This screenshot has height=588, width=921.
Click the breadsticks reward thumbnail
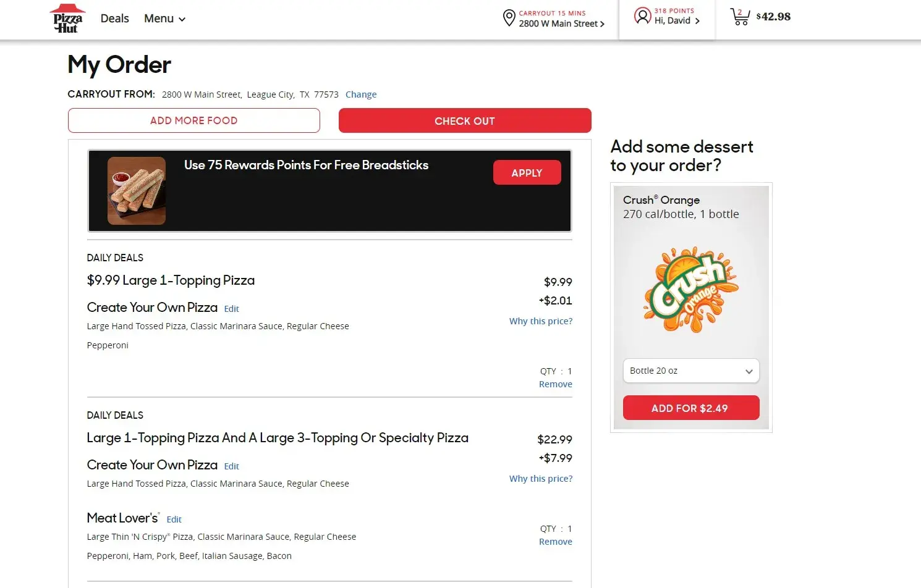click(x=137, y=191)
